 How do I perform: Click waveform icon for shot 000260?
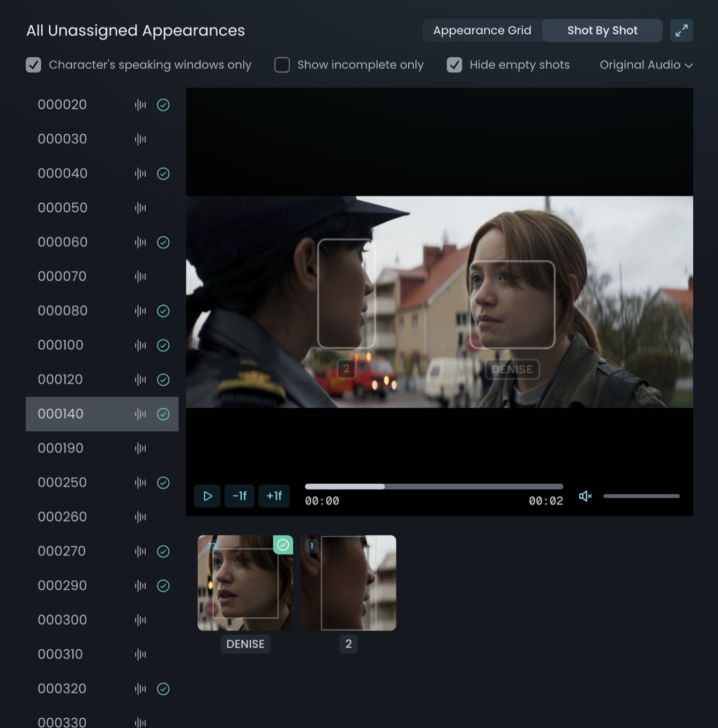coord(140,517)
